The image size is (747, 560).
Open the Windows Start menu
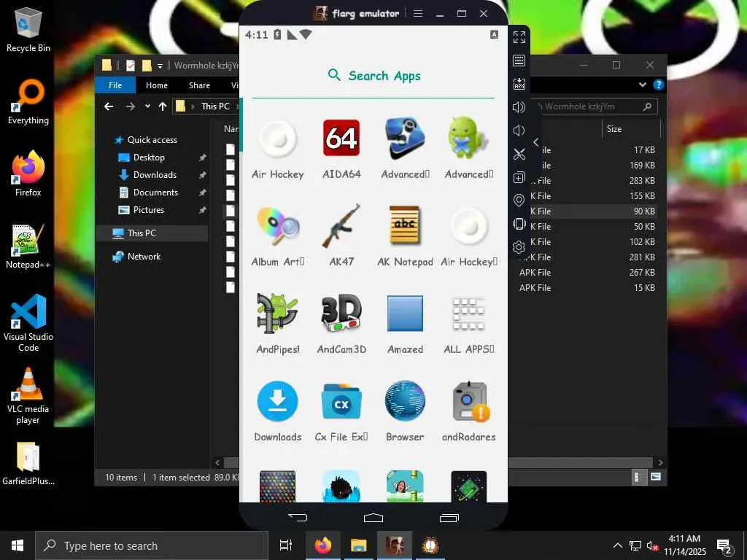[18, 545]
